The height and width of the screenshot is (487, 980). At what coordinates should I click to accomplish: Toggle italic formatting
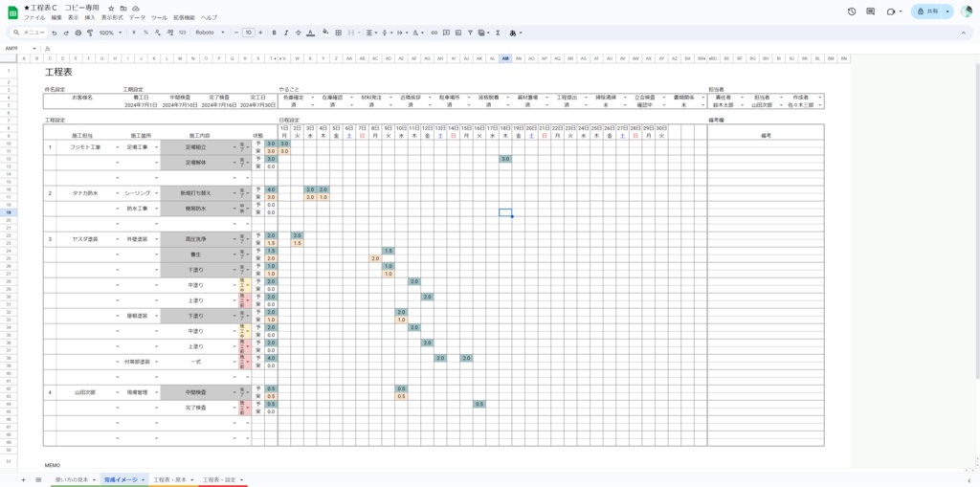[285, 33]
